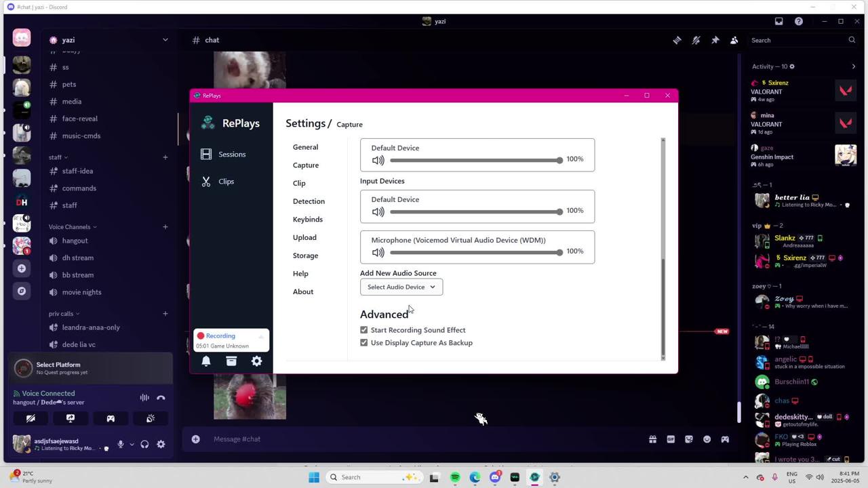Click the red Recording status button

(231, 340)
